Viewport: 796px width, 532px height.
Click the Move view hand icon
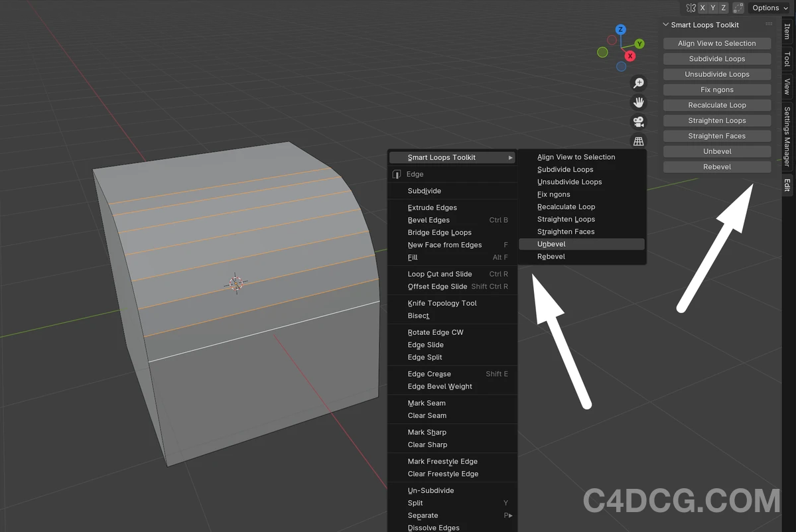click(637, 102)
